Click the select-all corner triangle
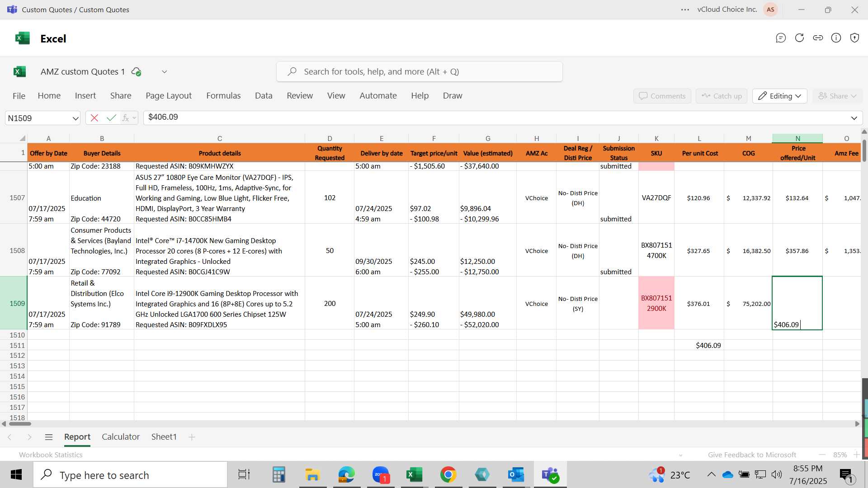868x488 pixels. (x=22, y=138)
